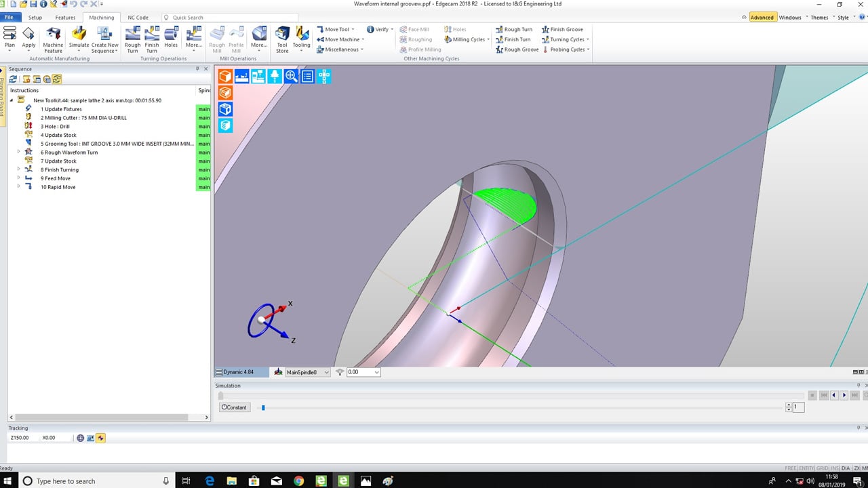Open Chrome from the taskbar
Viewport: 868px width, 488px height.
click(x=299, y=481)
